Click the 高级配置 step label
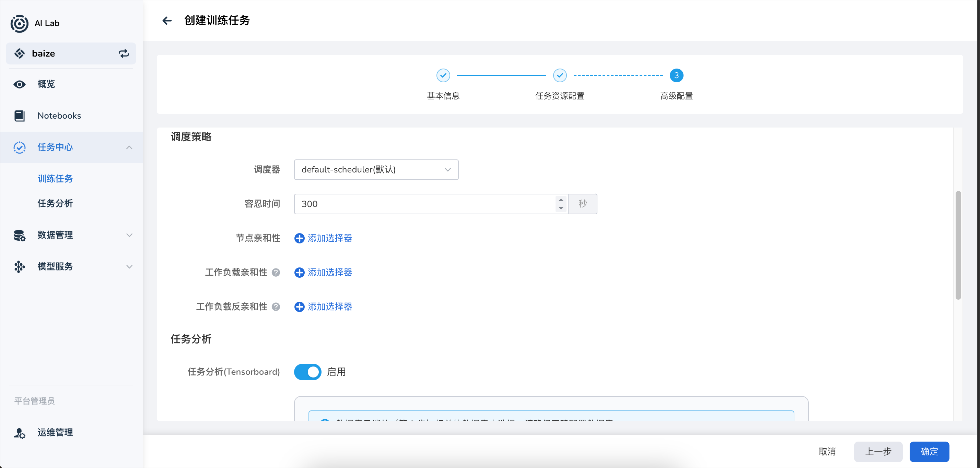 click(676, 96)
